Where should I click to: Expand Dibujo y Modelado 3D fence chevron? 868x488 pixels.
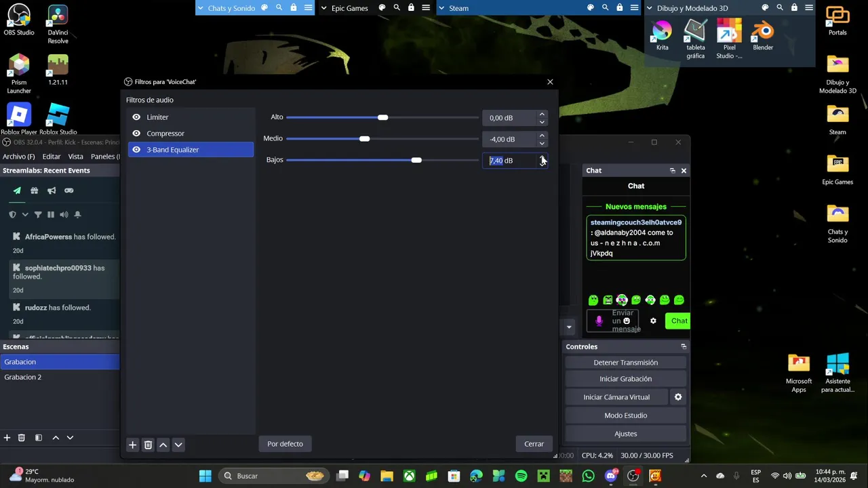coord(650,8)
